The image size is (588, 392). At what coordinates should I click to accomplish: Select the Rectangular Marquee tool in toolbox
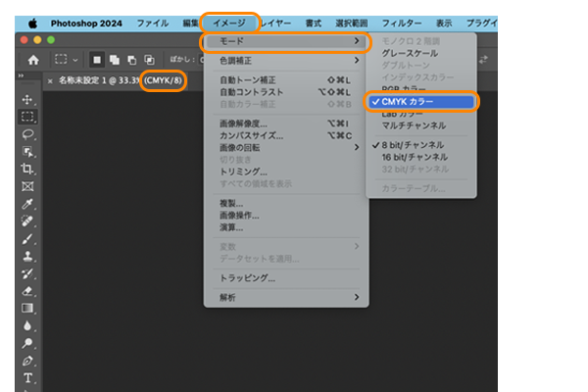[x=27, y=117]
